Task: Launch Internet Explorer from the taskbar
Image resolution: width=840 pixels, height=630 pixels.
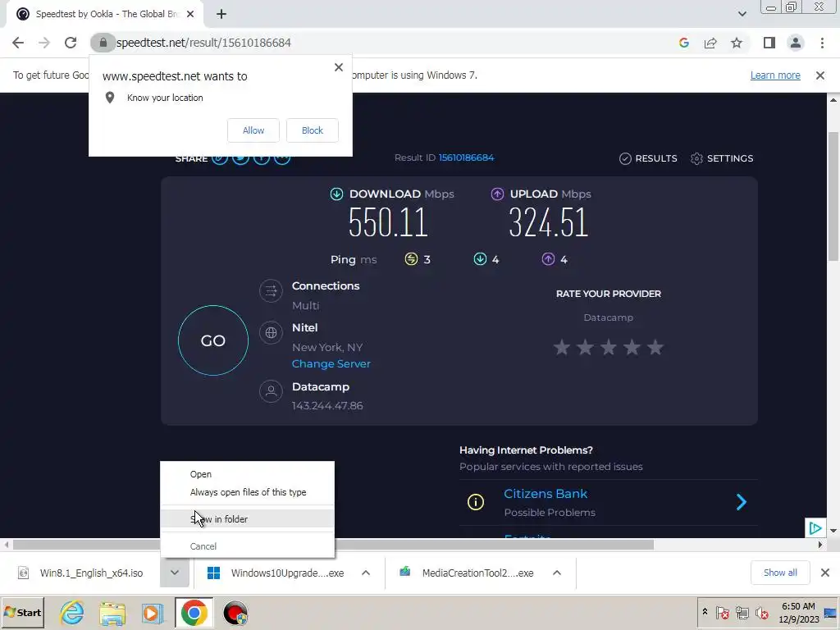Action: point(72,613)
